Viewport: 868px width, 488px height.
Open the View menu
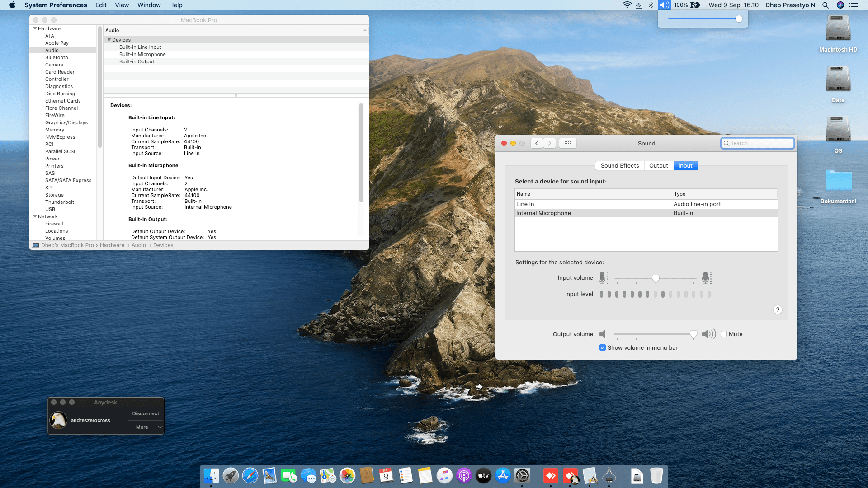(122, 5)
